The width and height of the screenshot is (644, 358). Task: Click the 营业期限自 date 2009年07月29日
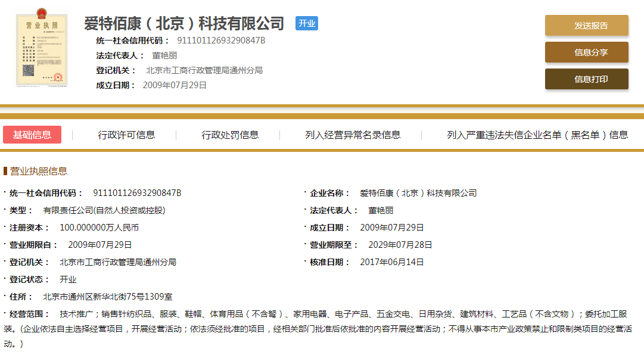tap(100, 245)
